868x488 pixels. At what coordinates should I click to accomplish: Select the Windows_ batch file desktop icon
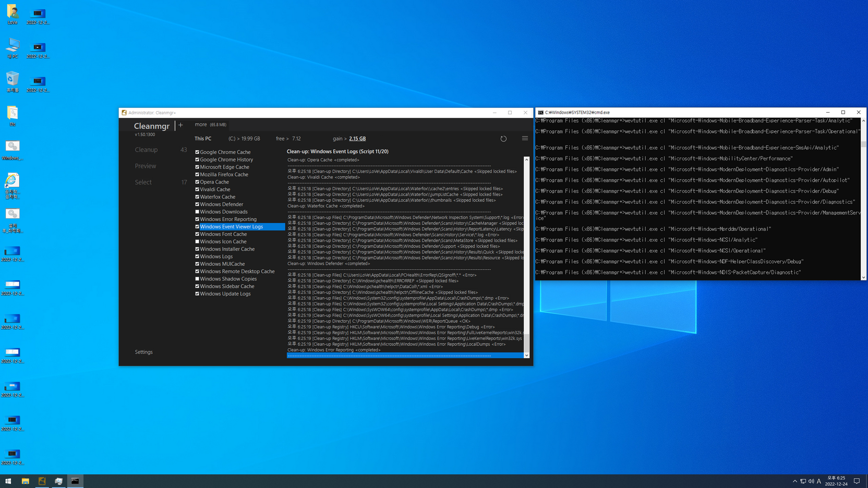(x=13, y=150)
